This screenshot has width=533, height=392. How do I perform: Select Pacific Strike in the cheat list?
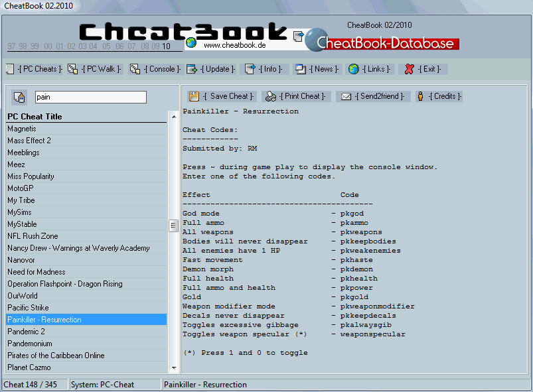click(87, 308)
